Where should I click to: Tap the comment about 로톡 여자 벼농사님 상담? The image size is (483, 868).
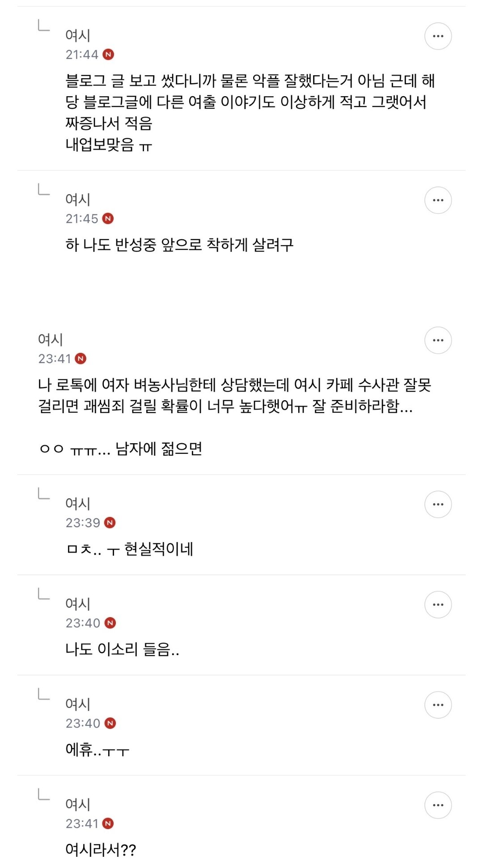click(x=235, y=416)
